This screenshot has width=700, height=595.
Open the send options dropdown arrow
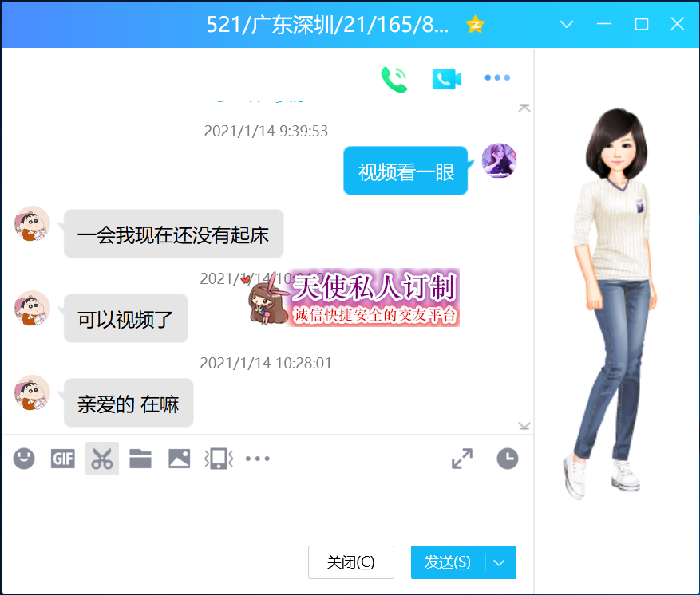point(500,562)
